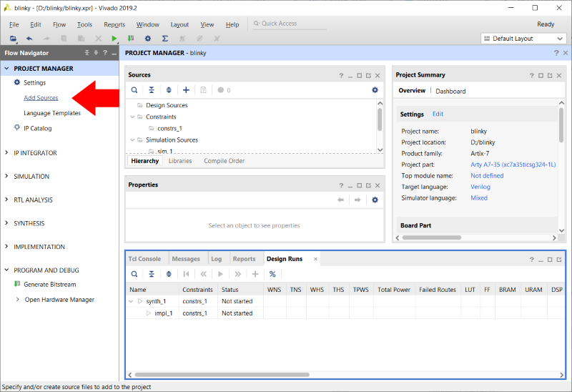Expand Open Hardware Manager item
Screen dimensions: 572x392
coord(17,300)
